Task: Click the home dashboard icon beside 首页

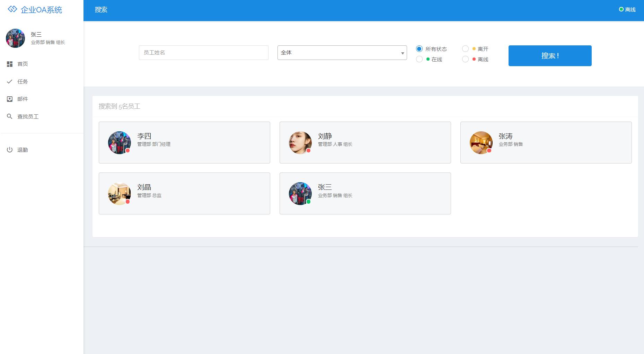Action: pyautogui.click(x=10, y=64)
